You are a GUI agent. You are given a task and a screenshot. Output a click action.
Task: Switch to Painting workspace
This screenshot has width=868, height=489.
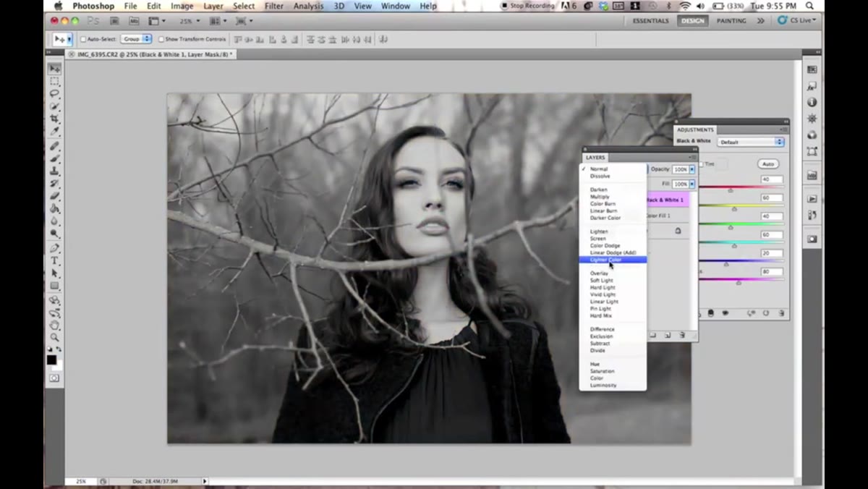click(x=731, y=21)
